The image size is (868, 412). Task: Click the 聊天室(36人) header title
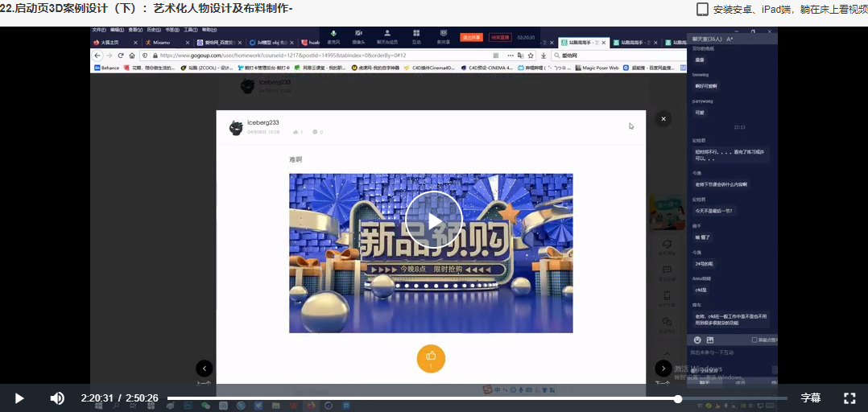[x=709, y=39]
